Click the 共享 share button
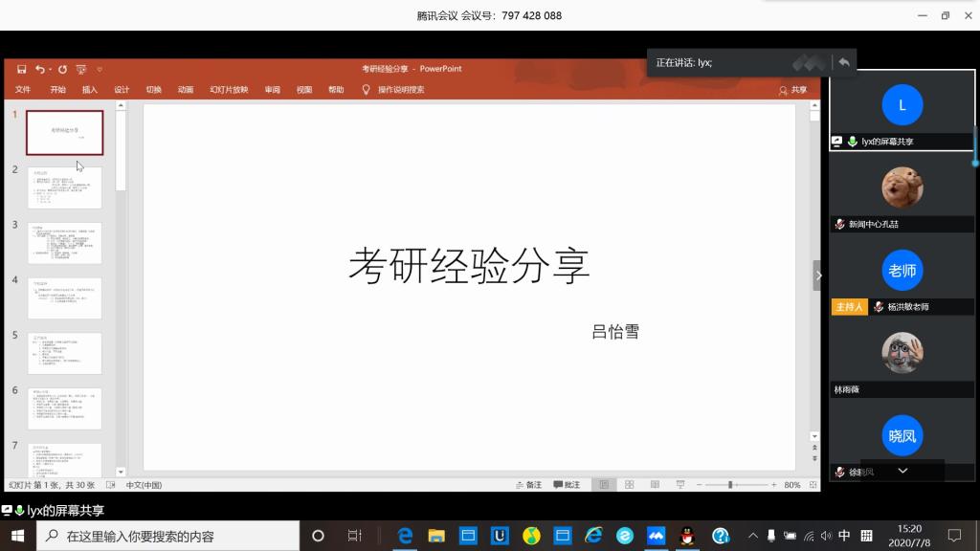980x551 pixels. point(792,90)
